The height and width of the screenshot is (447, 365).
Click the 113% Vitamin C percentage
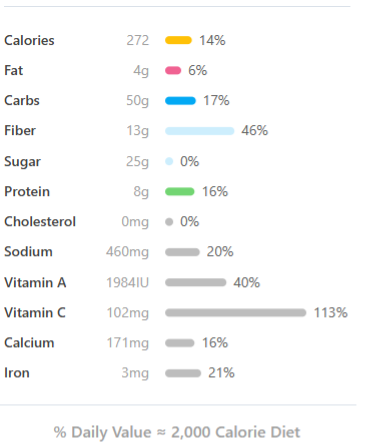(x=331, y=313)
